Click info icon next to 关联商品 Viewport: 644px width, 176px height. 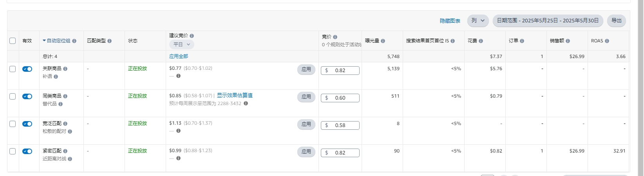pos(65,69)
